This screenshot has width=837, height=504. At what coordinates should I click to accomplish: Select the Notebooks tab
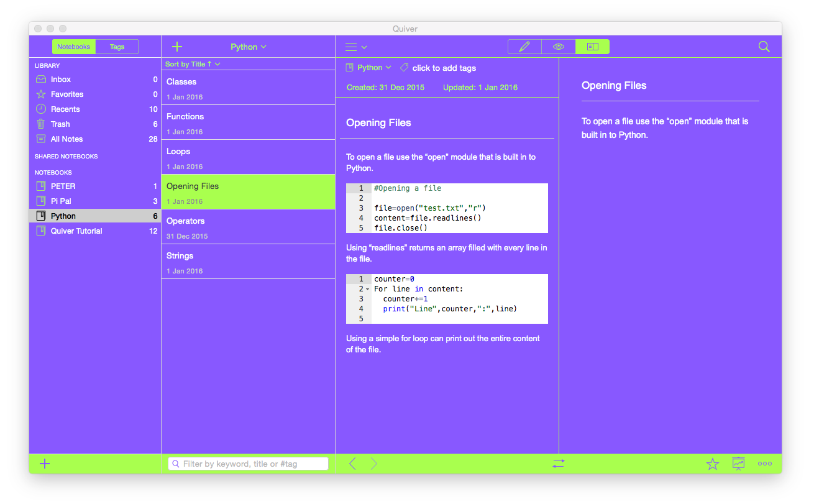click(73, 47)
